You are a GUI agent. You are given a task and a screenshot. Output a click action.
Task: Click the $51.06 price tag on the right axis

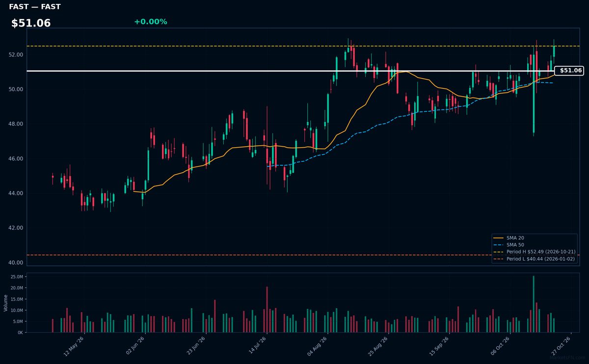coord(569,71)
